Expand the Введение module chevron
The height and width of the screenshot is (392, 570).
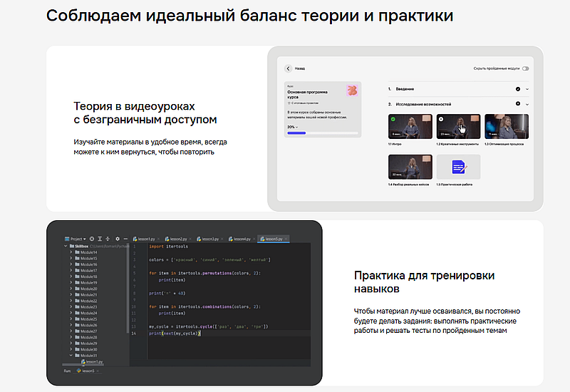click(x=527, y=89)
